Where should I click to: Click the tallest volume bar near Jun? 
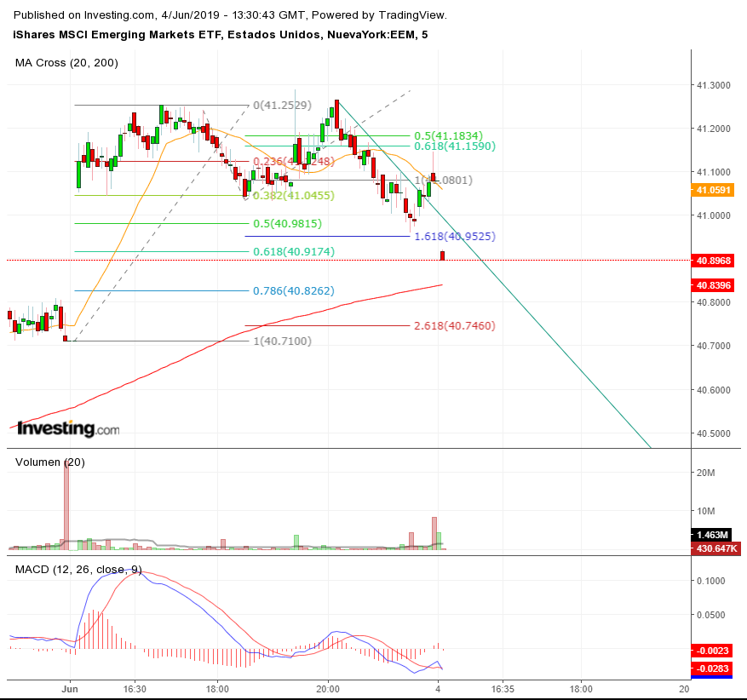pos(66,505)
